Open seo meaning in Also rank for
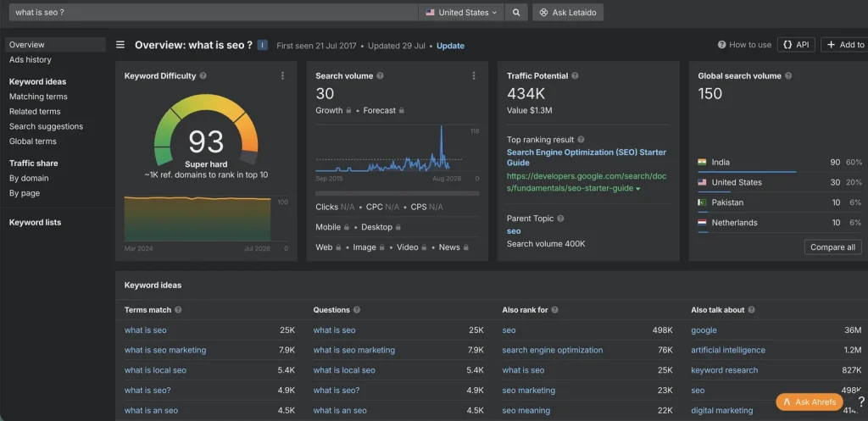The height and width of the screenshot is (421, 868). (526, 411)
